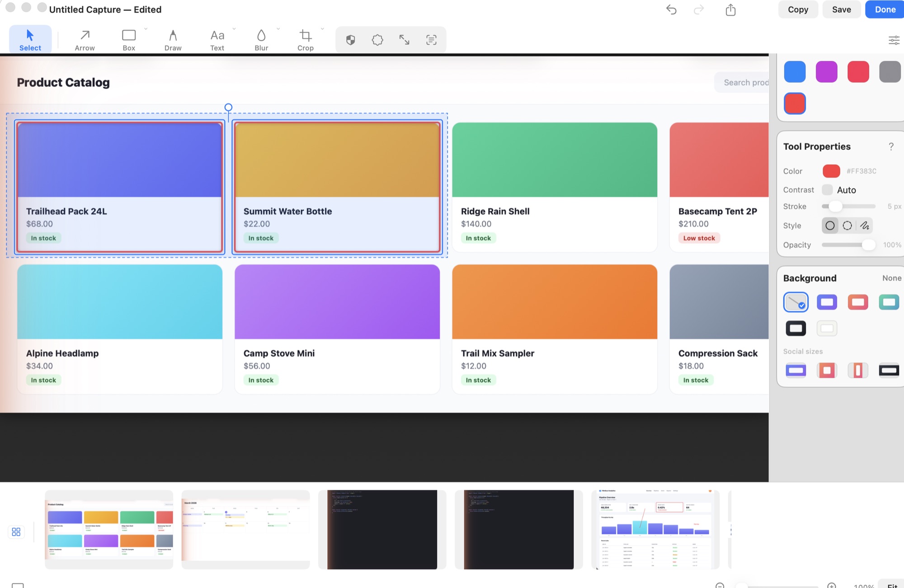The image size is (904, 588).
Task: Click the polygon shape icon in toolbar
Action: point(377,40)
